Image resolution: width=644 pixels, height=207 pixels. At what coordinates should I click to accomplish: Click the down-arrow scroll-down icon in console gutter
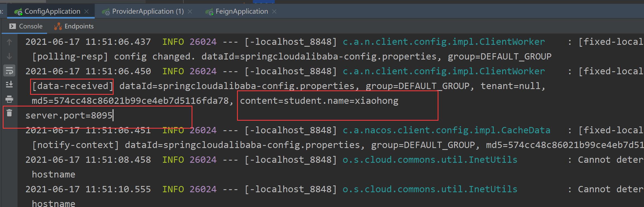9,56
